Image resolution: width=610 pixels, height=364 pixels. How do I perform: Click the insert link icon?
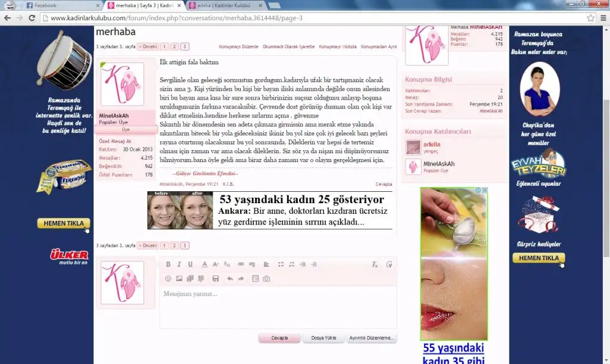[x=241, y=265]
